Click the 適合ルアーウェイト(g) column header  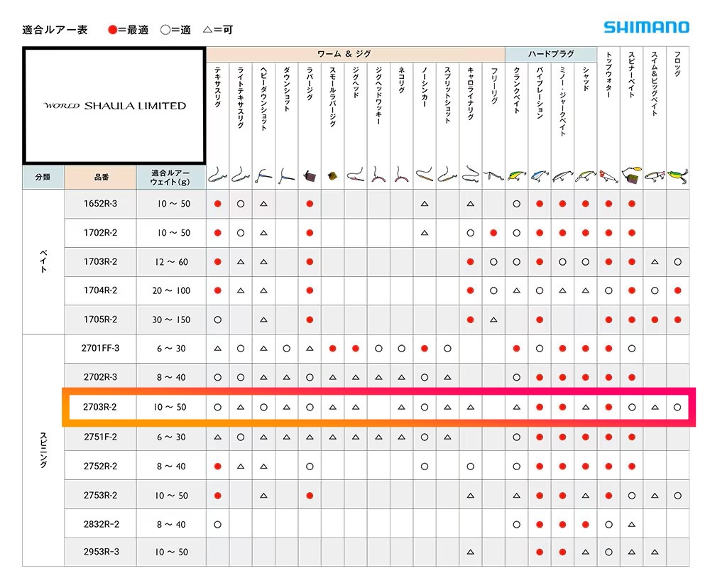(170, 177)
